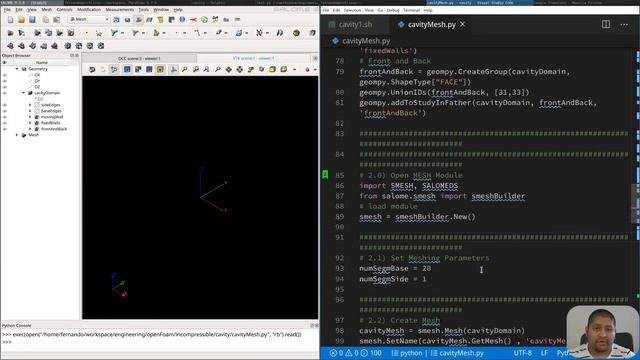Viewport: 640px width, 360px height.
Task: Expand the movingWall group
Action: 30,117
